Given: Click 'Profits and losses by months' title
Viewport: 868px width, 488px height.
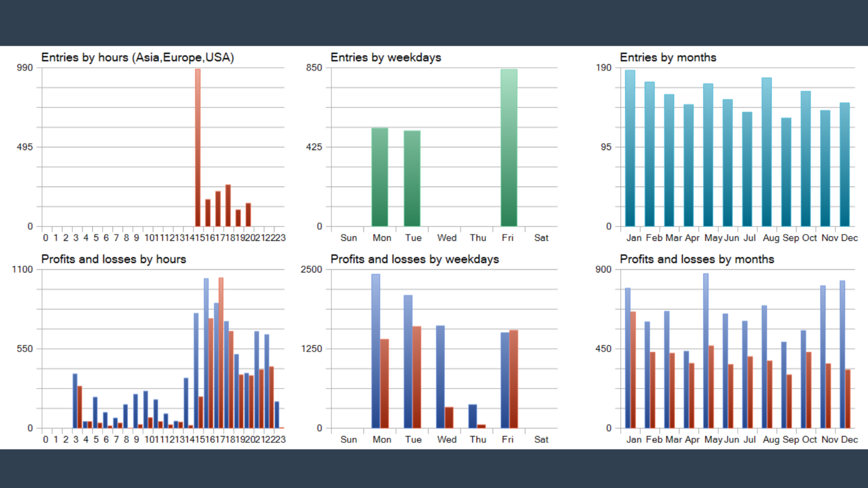Looking at the screenshot, I should pos(697,259).
